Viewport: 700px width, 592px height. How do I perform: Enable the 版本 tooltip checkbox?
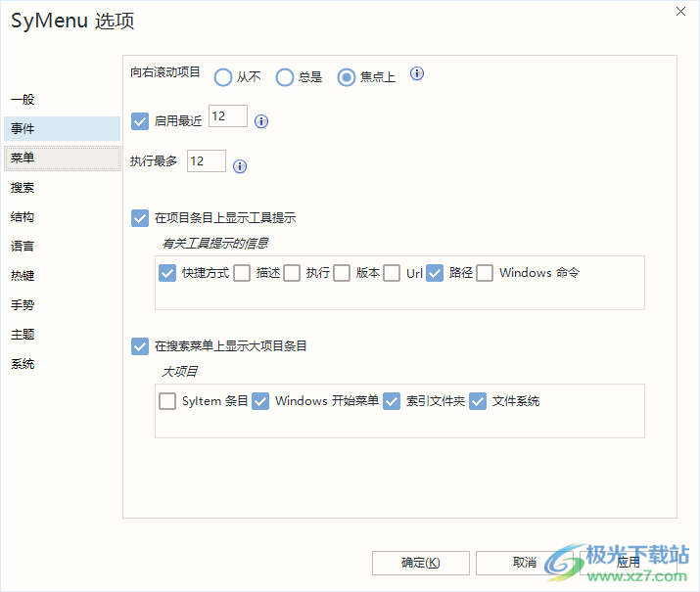click(342, 273)
